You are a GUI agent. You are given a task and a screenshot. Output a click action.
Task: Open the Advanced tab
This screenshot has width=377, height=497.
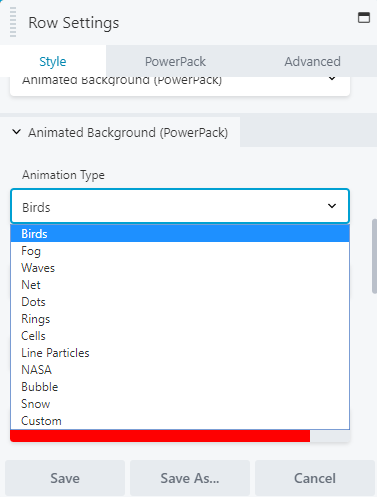point(312,61)
